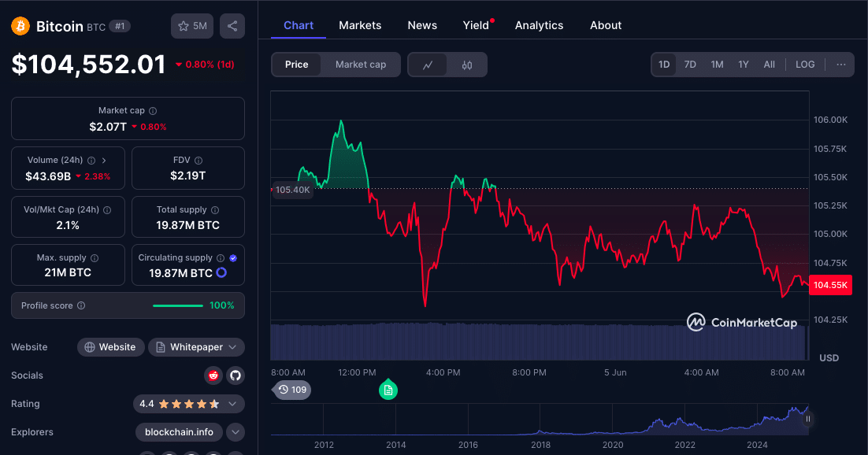The width and height of the screenshot is (868, 455).
Task: Click the 104.55K current price label
Action: tap(830, 285)
